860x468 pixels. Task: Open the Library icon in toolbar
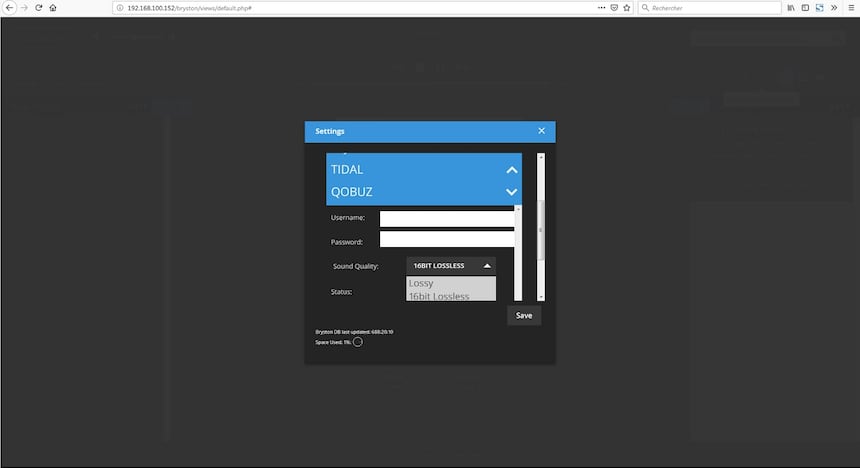pos(791,8)
